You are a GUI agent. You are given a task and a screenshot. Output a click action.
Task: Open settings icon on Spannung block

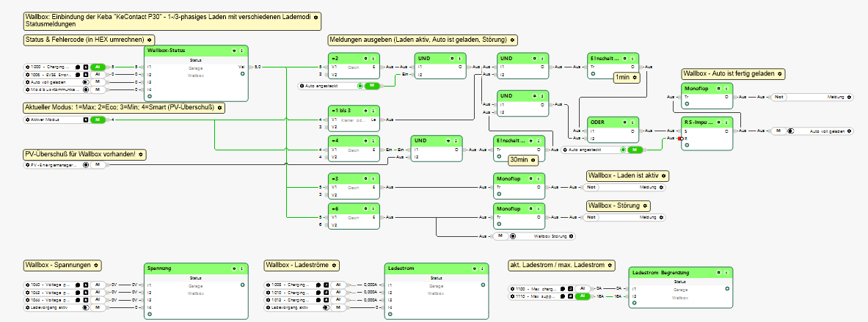coord(234,268)
